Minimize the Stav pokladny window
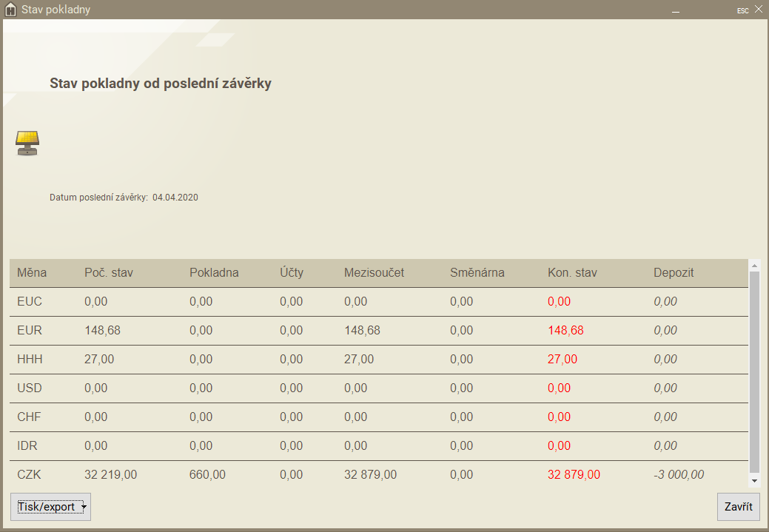769x532 pixels. (675, 10)
